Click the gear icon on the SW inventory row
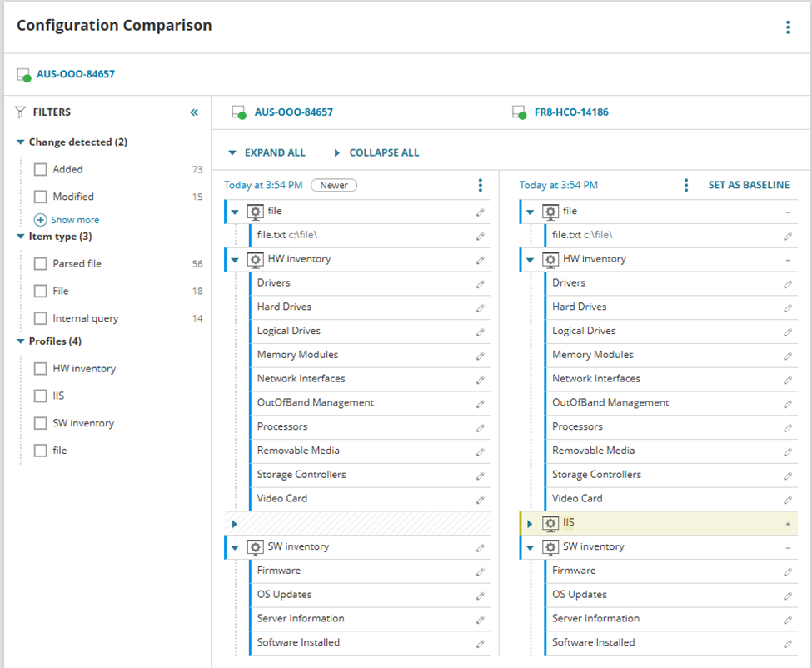 (256, 546)
